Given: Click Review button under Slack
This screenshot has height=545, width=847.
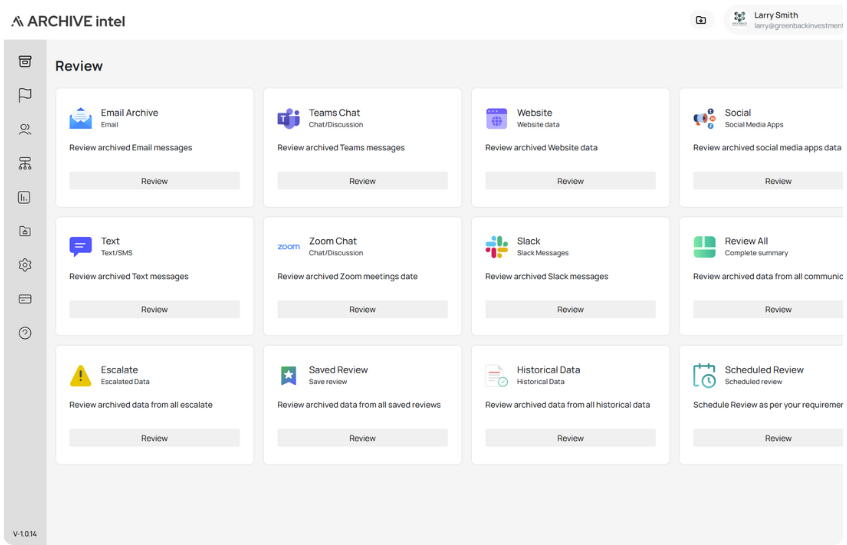Looking at the screenshot, I should point(570,309).
